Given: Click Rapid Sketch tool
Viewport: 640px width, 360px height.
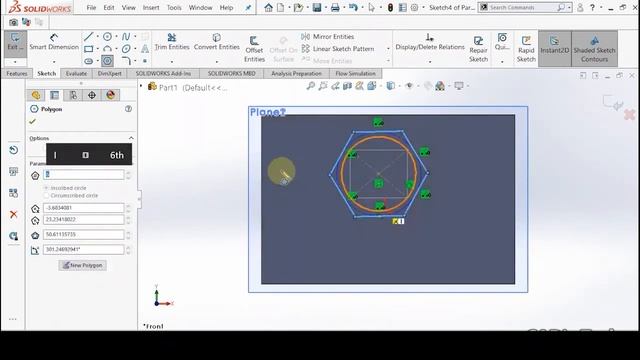Looking at the screenshot, I should [x=526, y=49].
